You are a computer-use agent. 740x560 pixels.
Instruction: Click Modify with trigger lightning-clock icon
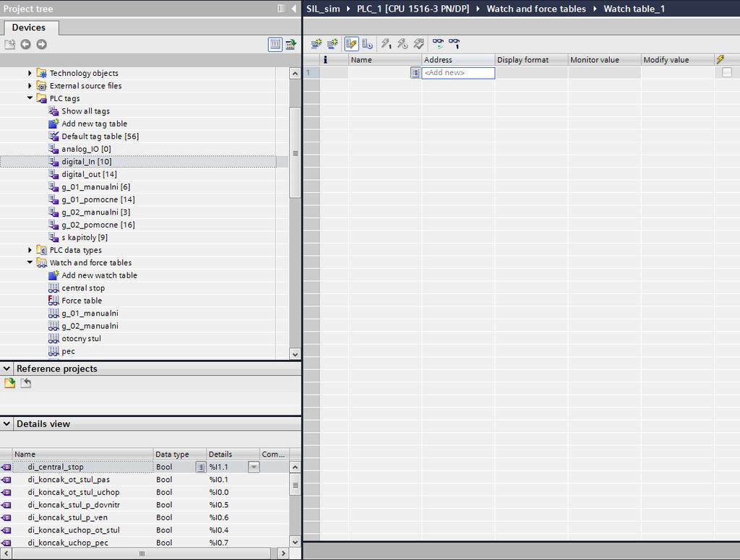click(403, 44)
